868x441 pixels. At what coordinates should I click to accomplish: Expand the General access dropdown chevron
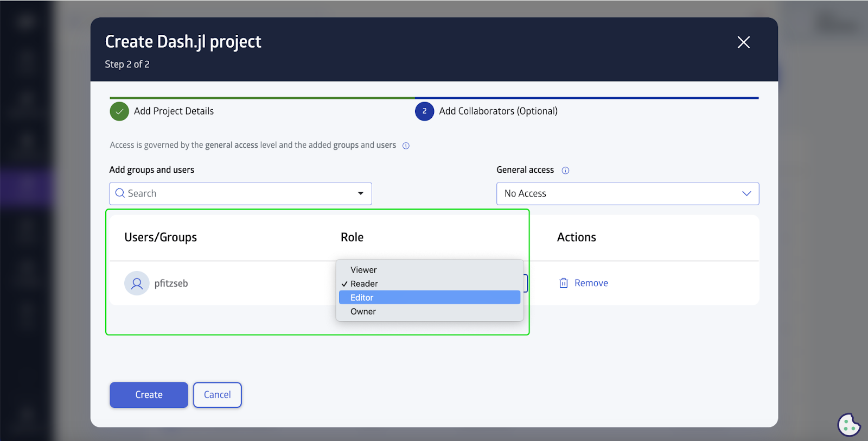click(x=746, y=193)
